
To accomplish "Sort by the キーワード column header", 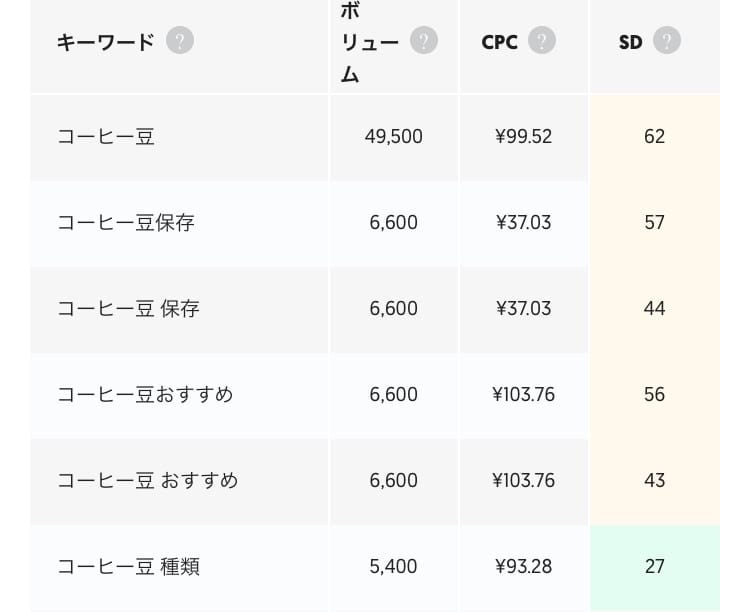I will click(106, 42).
